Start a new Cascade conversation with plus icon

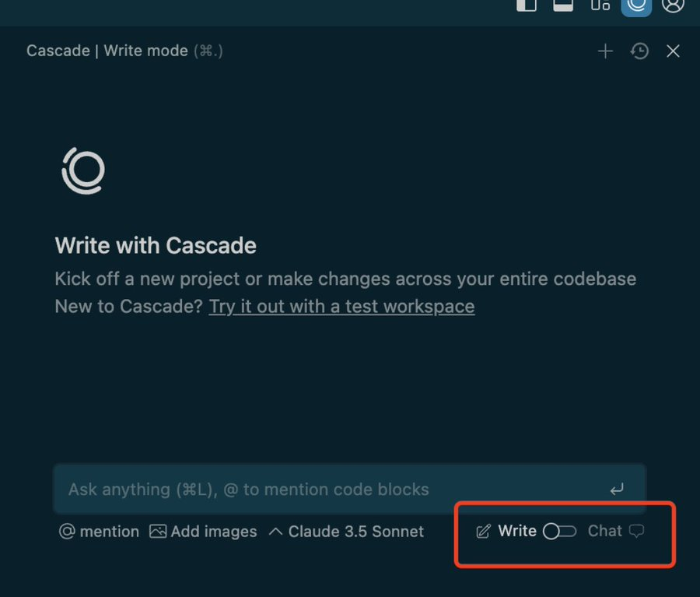coord(605,51)
